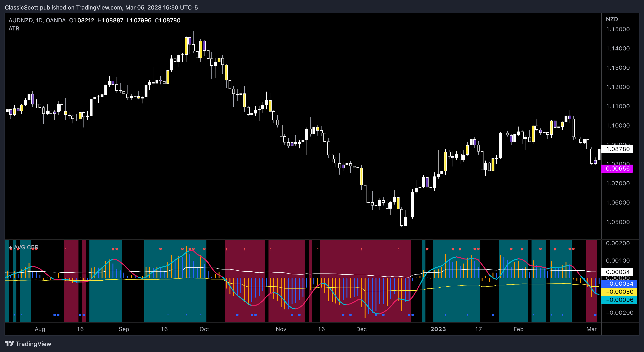The width and height of the screenshot is (644, 352).
Task: Click the 1.06000 price axis label
Action: point(618,202)
